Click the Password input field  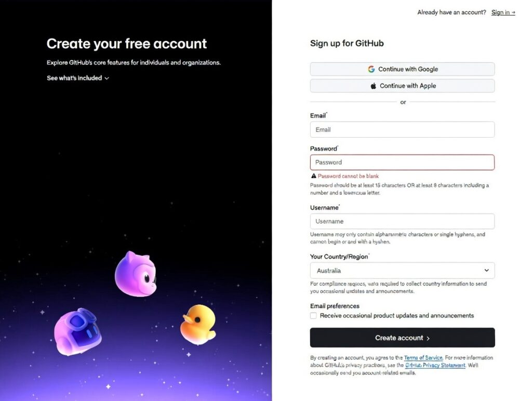(x=403, y=162)
